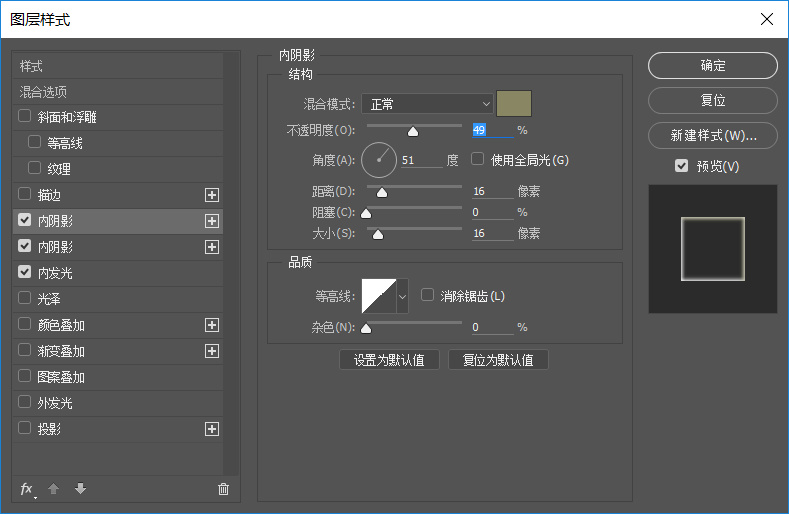Open the 混合模式 dropdown
Screen dimensions: 789x514
click(x=428, y=103)
